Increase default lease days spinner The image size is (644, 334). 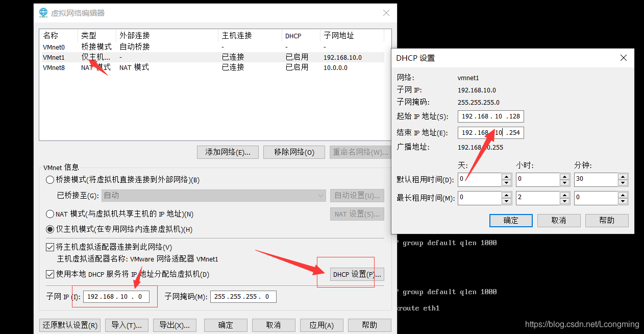(506, 177)
